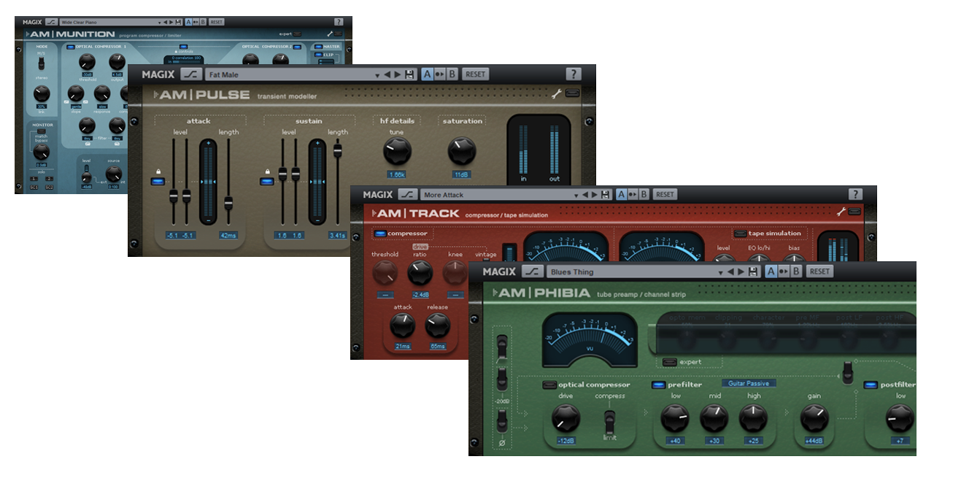Open the wrench settings in AM|Munition
The image size is (980, 497).
331,34
